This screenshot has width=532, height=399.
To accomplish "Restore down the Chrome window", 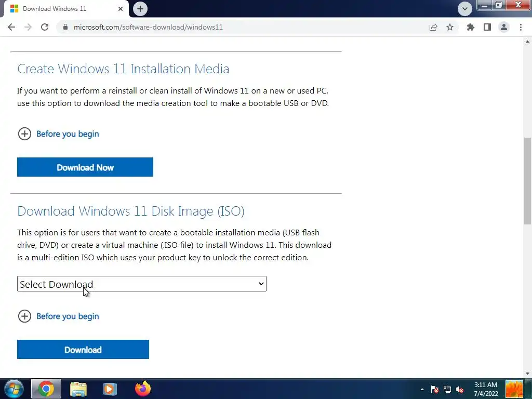I will pyautogui.click(x=499, y=5).
